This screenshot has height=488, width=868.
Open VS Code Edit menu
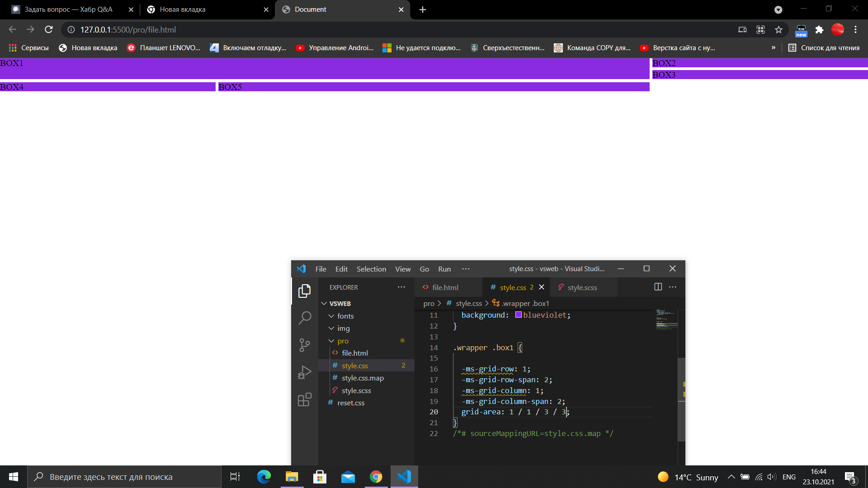click(x=341, y=269)
